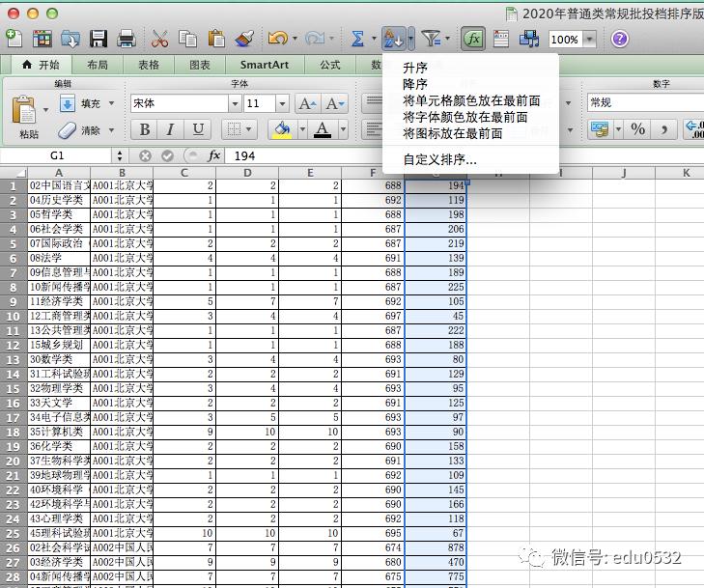Cancel formula entry with X button
This screenshot has width=704, height=588.
[145, 155]
